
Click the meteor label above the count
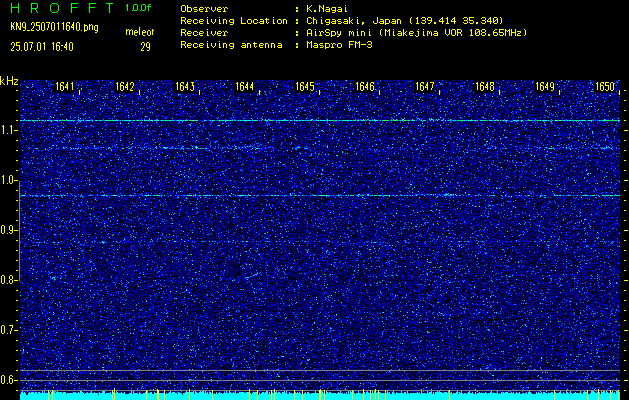pos(140,32)
